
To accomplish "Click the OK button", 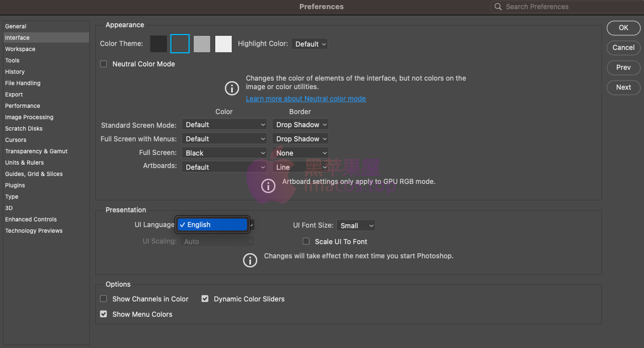I will tap(623, 27).
